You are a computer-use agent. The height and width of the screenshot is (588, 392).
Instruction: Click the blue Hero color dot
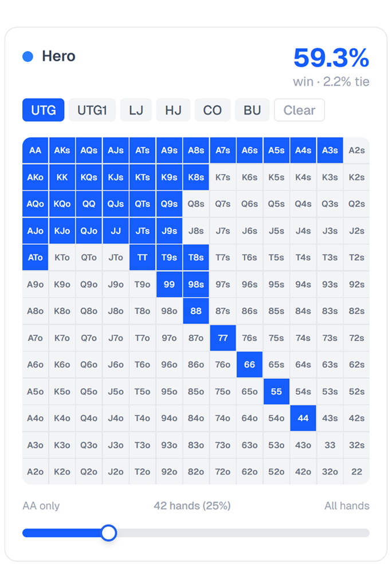click(x=28, y=56)
